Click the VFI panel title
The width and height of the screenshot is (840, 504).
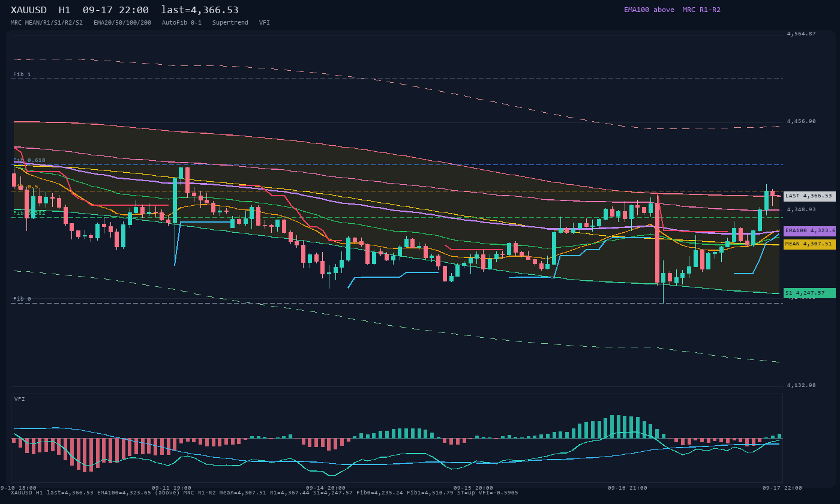click(20, 399)
